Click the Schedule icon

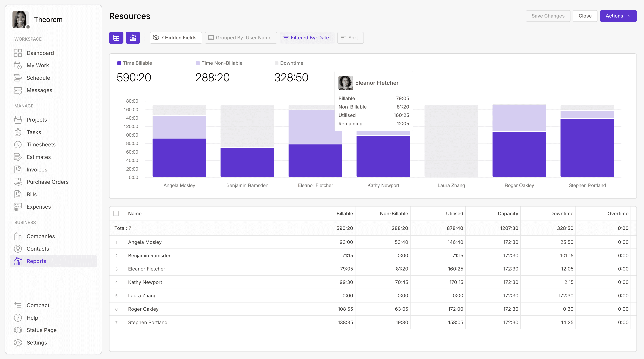click(18, 78)
